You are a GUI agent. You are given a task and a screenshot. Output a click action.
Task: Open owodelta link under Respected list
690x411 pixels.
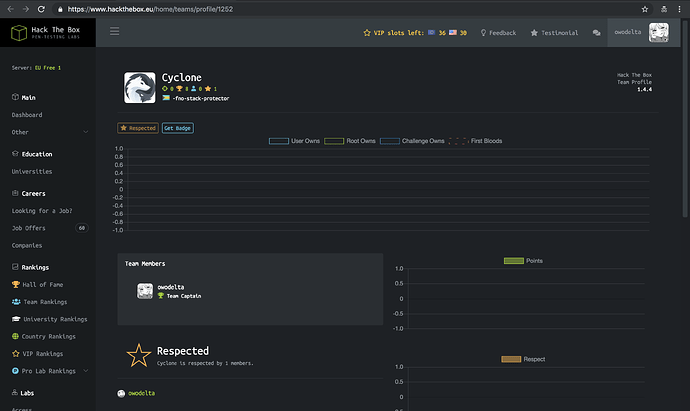point(141,393)
